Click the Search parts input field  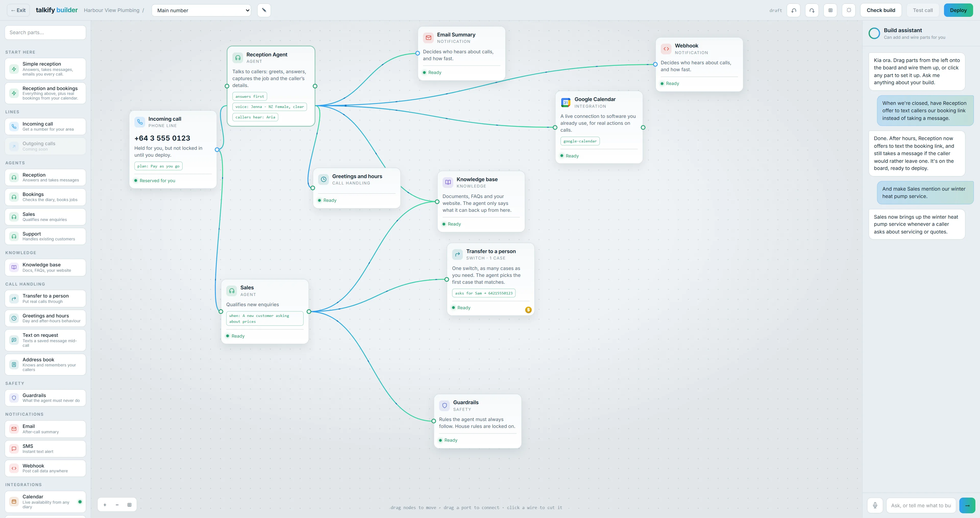point(45,32)
